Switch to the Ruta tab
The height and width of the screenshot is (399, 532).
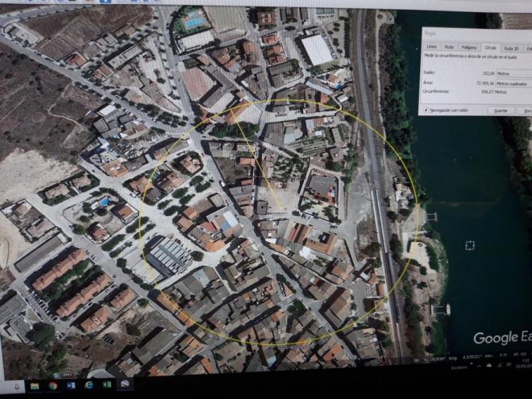450,48
